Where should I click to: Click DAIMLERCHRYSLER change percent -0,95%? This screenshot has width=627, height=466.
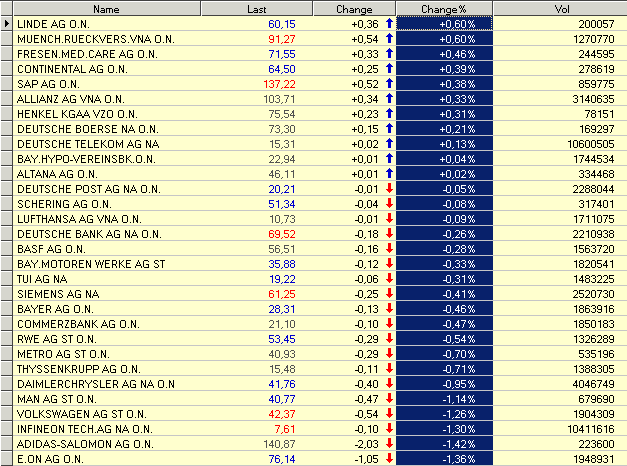(459, 384)
